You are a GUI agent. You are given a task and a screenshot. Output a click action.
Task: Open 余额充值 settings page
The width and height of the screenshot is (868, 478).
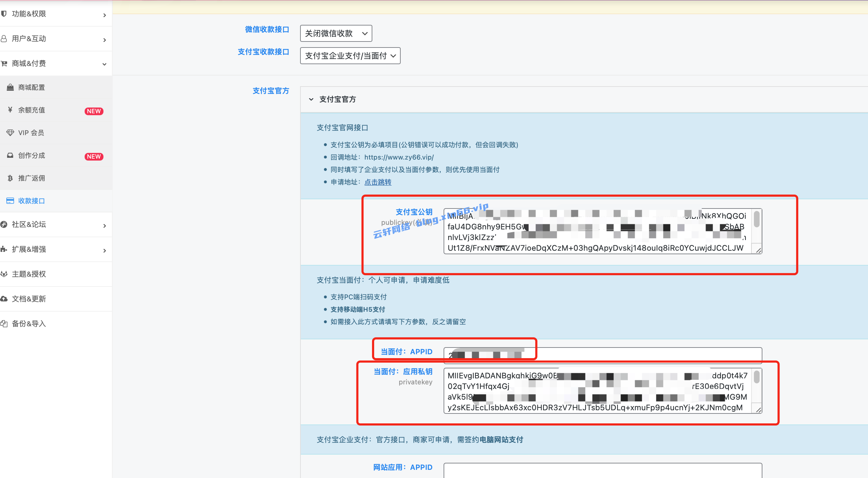(56, 110)
